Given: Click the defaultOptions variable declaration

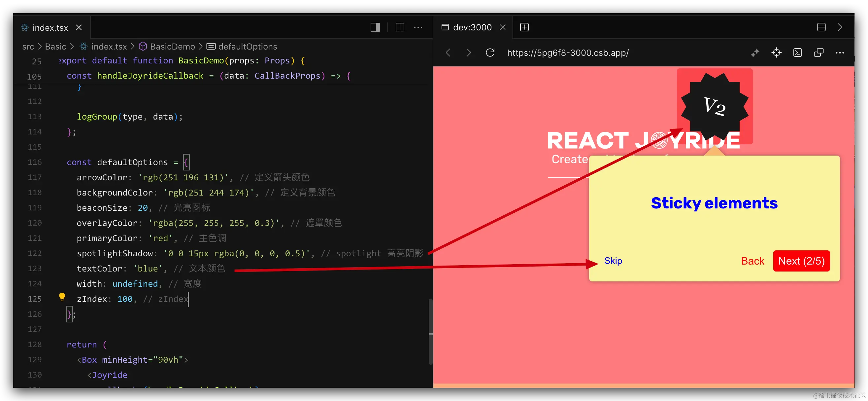Looking at the screenshot, I should 132,162.
